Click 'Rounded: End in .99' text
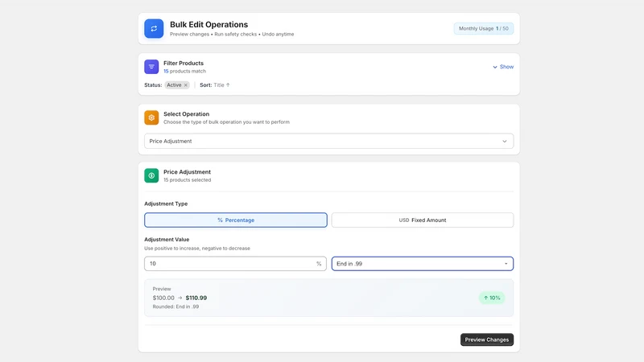The image size is (644, 362). pos(175,306)
